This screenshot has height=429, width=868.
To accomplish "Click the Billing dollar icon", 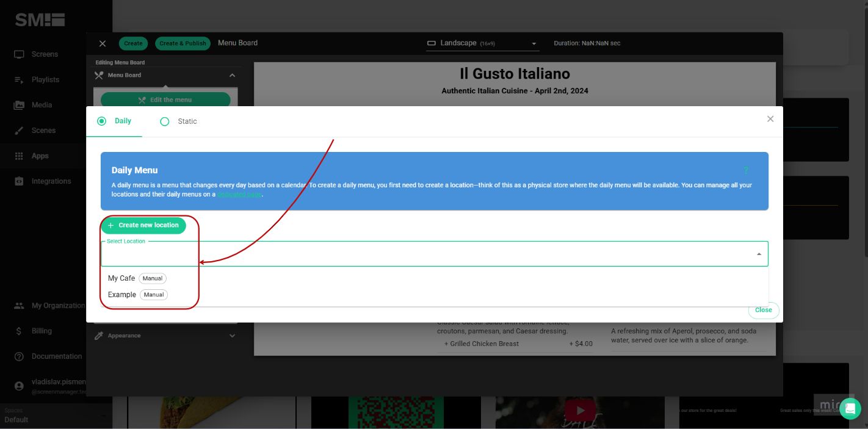I will click(19, 331).
